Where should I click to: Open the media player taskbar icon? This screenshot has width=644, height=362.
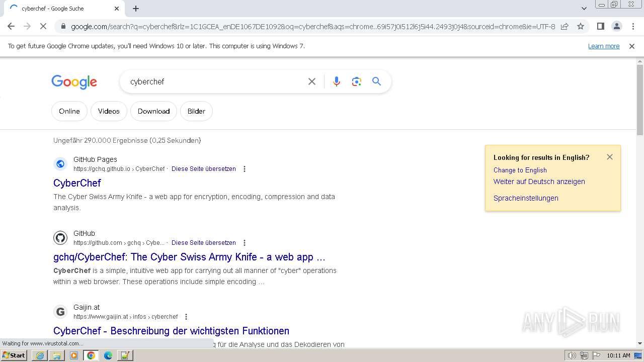tap(74, 355)
